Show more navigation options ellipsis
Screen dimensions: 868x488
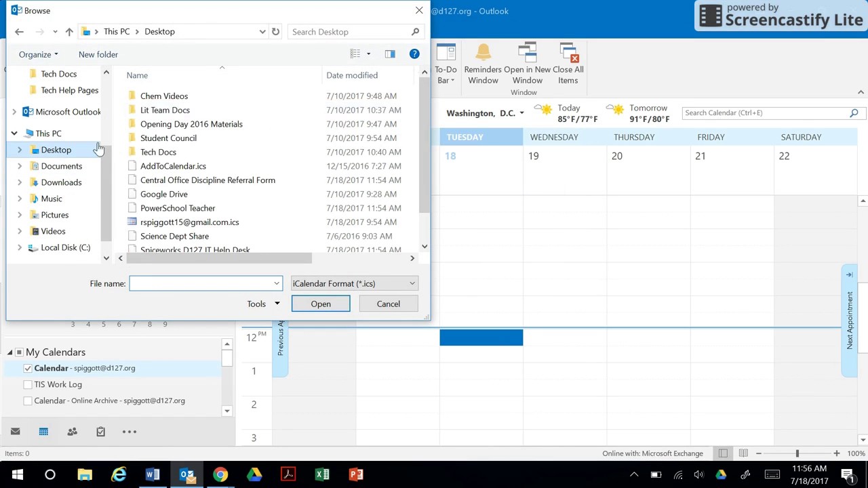pos(129,432)
